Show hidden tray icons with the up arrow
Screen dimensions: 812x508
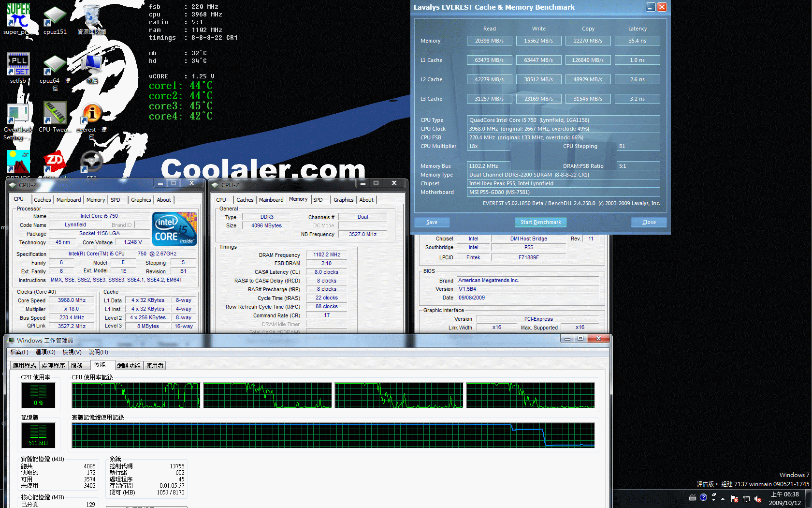point(723,499)
